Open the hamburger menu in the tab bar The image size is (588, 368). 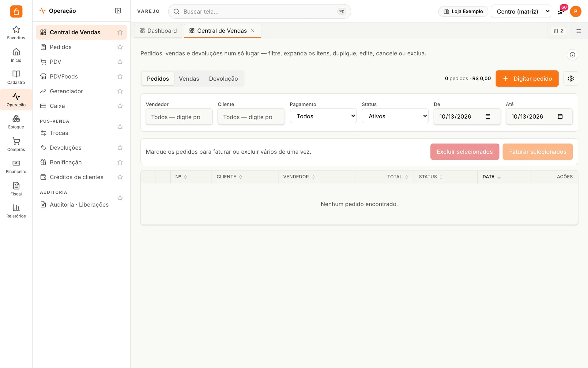[x=578, y=31]
